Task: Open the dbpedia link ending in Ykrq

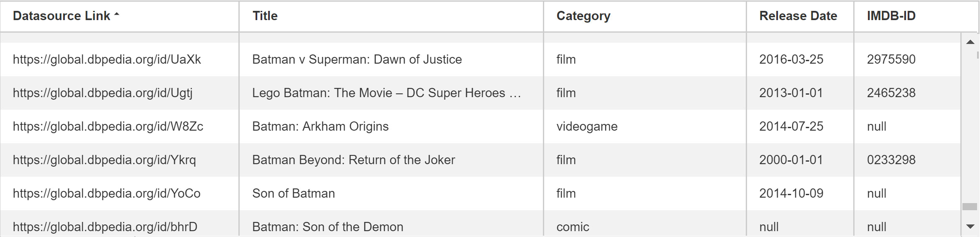Action: coord(104,160)
